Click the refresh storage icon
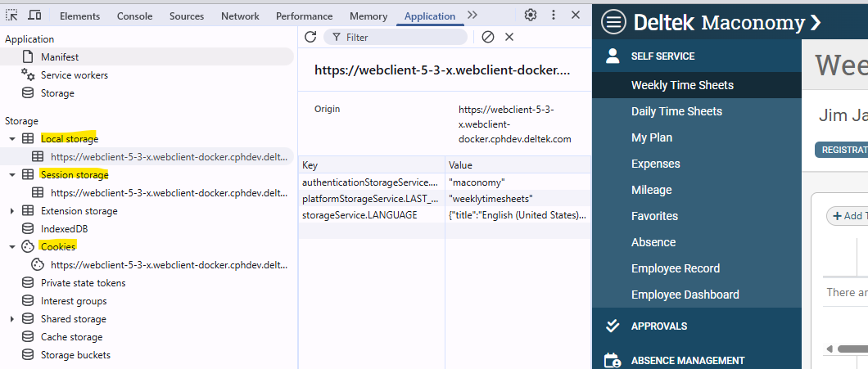The image size is (868, 369). click(310, 37)
